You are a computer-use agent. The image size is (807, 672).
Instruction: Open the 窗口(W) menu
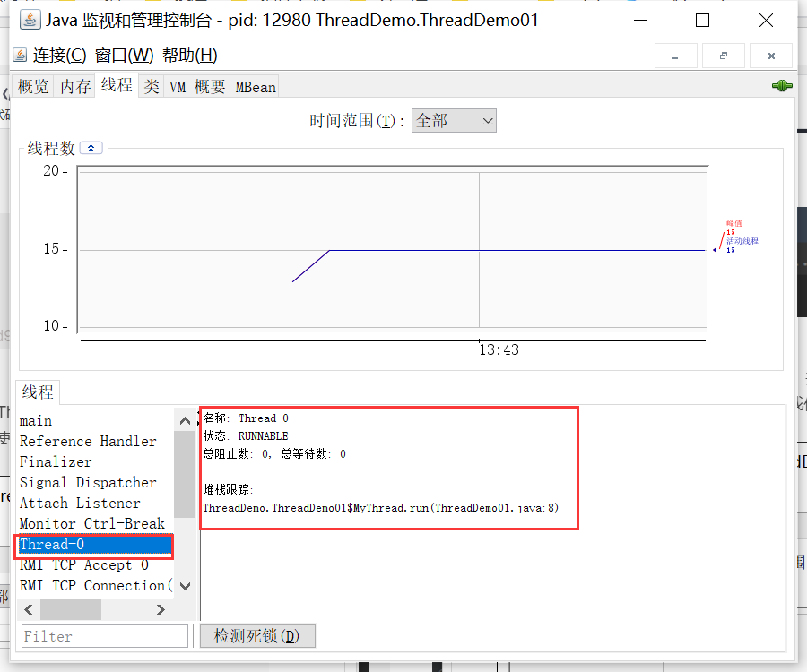[124, 55]
